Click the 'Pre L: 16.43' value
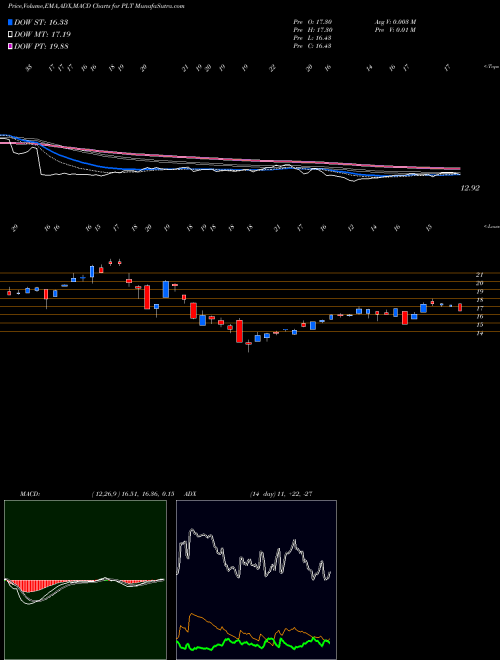Viewport: 500px width, 660px height. click(313, 38)
